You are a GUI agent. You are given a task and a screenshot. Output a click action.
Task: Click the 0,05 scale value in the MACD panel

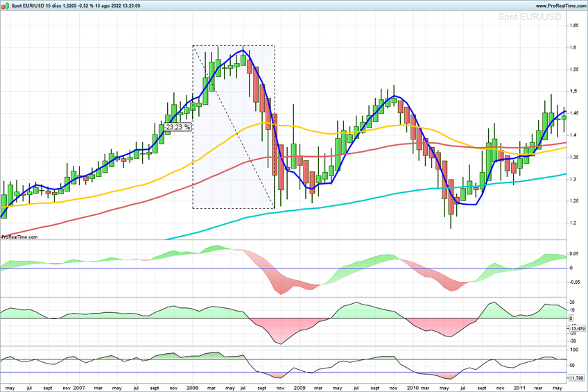tap(573, 254)
